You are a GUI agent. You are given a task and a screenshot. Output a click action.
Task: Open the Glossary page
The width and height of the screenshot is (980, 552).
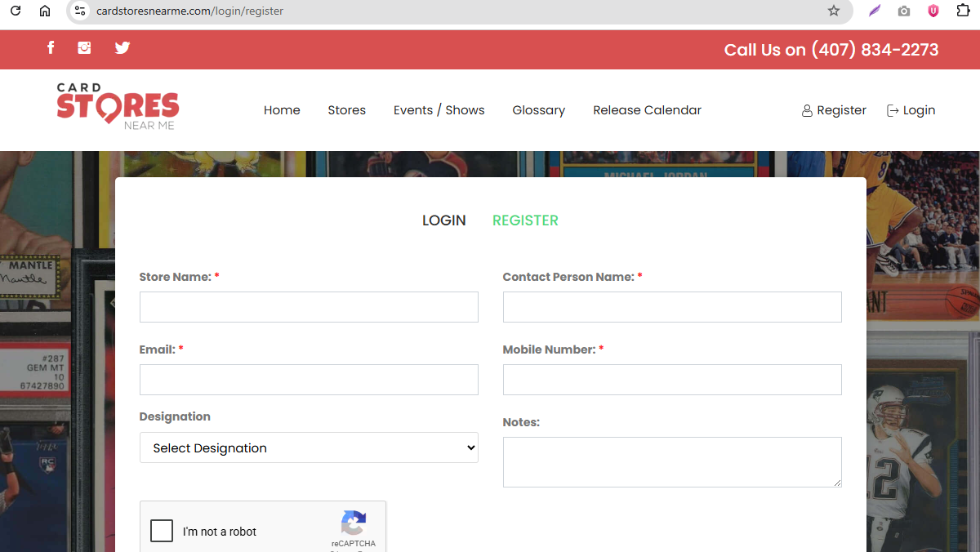[538, 110]
